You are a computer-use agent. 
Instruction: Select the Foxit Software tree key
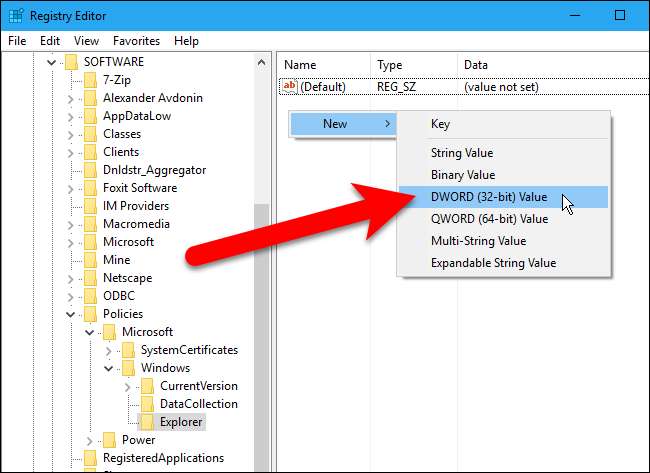140,188
